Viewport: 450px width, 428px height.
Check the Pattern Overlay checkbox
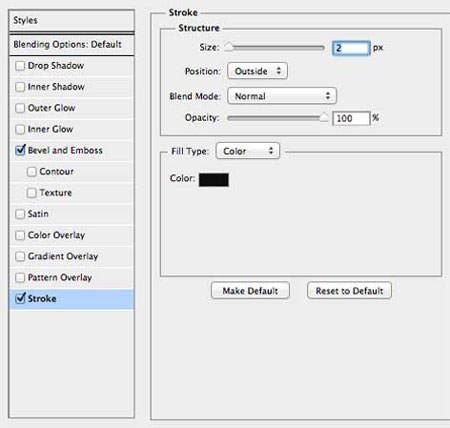[20, 278]
